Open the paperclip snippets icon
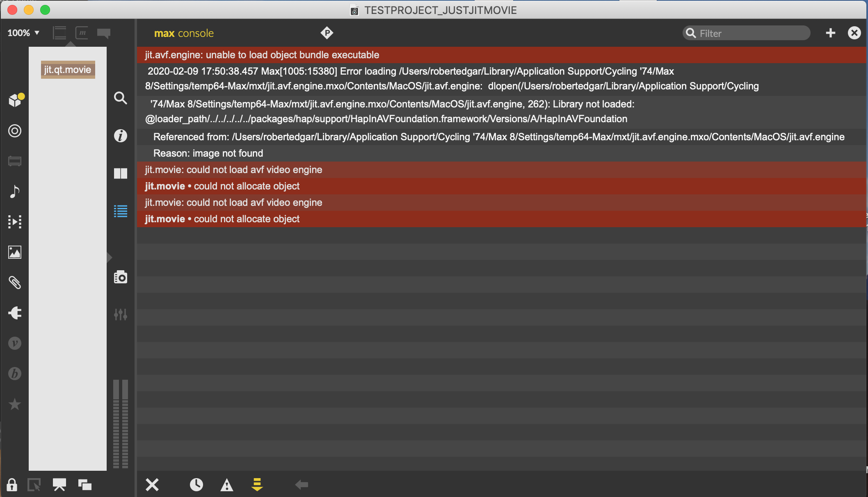This screenshot has height=497, width=868. [x=15, y=283]
